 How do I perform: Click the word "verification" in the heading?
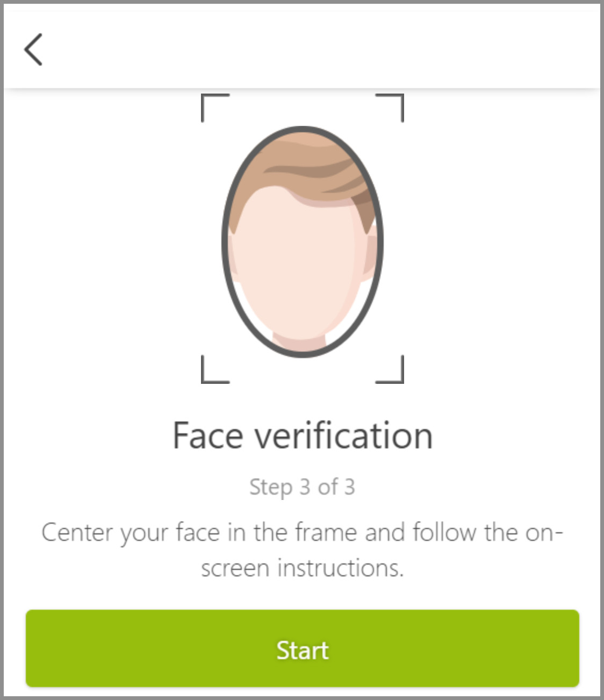coord(343,436)
